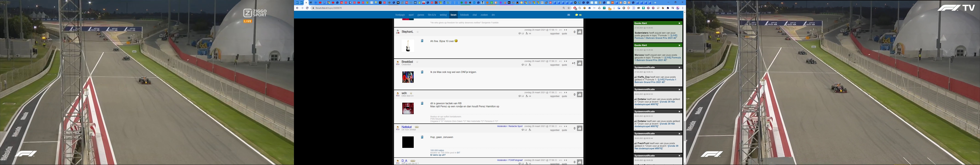Screen dimensions: 980x165
Task: Like wdn's post with thumbs-up
Action: tap(580, 94)
